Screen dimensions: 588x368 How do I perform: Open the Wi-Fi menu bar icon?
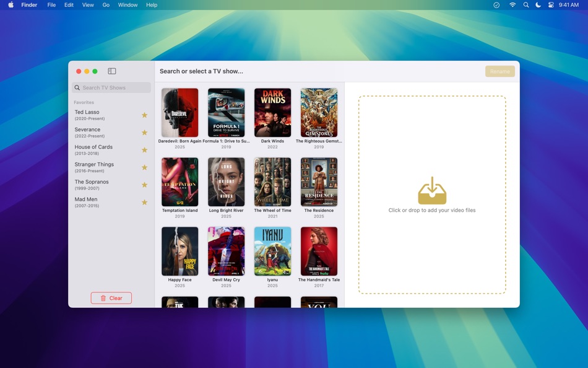click(x=512, y=5)
